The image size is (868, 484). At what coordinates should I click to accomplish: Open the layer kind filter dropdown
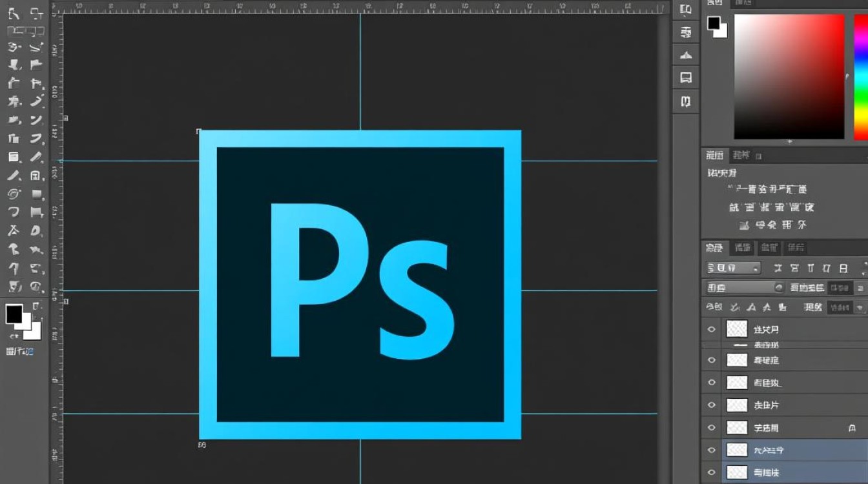tap(733, 268)
